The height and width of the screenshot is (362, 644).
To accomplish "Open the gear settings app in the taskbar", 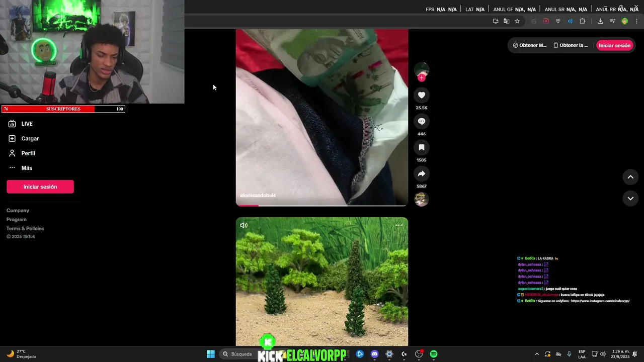I will point(389,354).
